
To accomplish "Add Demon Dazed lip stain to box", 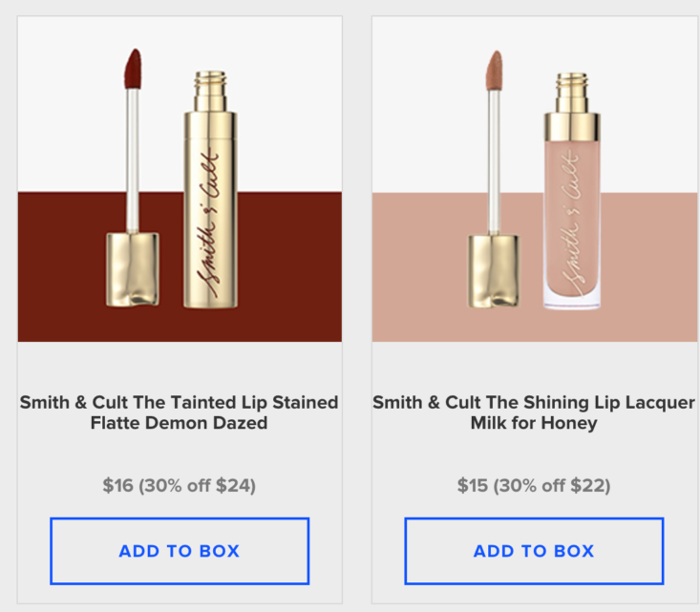I will pyautogui.click(x=180, y=551).
